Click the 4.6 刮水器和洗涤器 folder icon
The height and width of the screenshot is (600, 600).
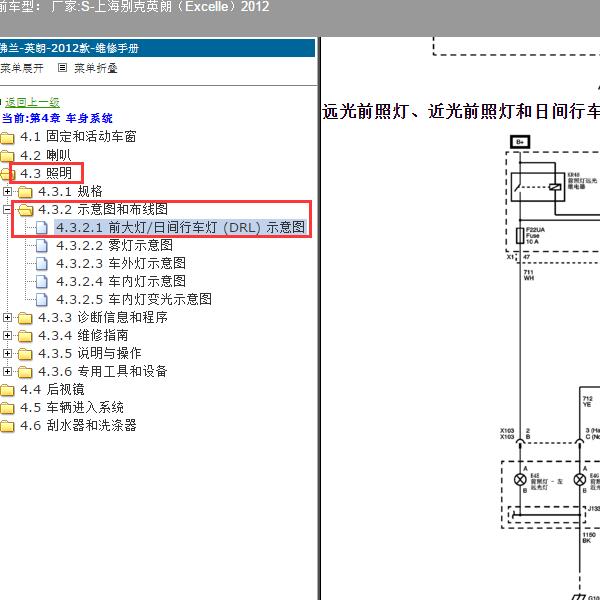pyautogui.click(x=7, y=426)
